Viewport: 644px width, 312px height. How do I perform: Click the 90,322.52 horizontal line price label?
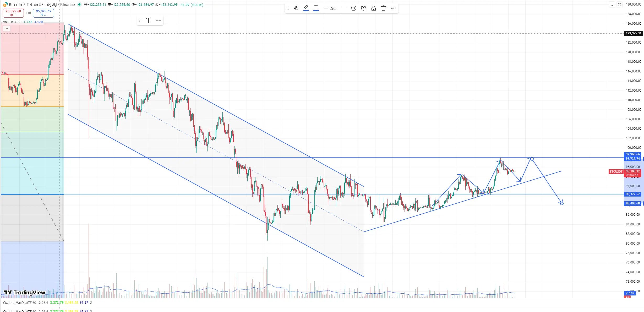632,194
